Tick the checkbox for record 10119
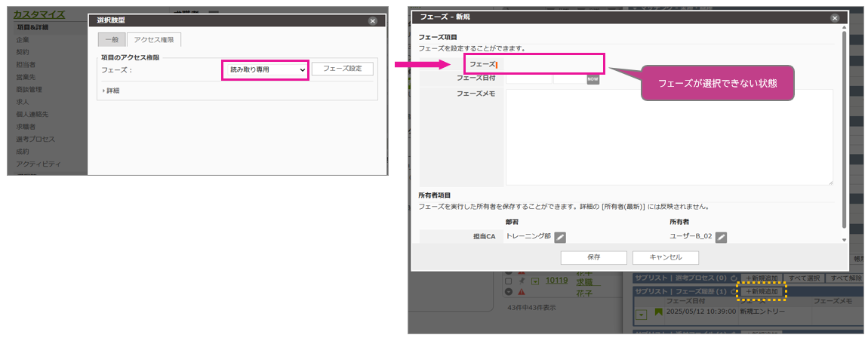868x338 pixels. coord(508,281)
